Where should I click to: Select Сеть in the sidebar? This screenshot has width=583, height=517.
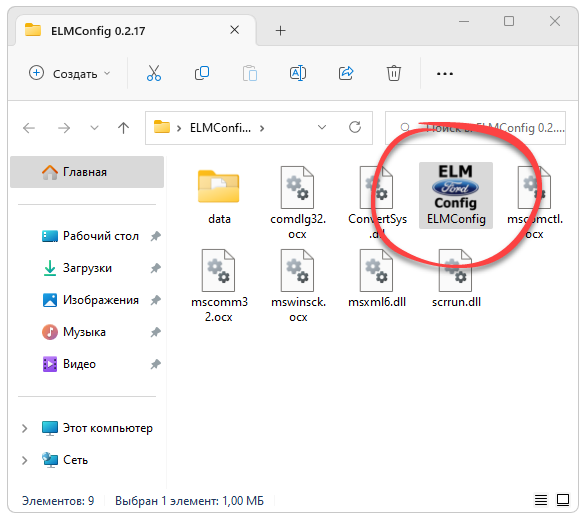pos(65,460)
